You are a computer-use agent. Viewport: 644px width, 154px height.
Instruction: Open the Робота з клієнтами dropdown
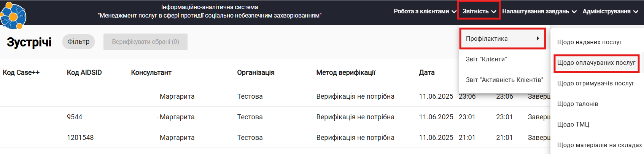pos(425,11)
